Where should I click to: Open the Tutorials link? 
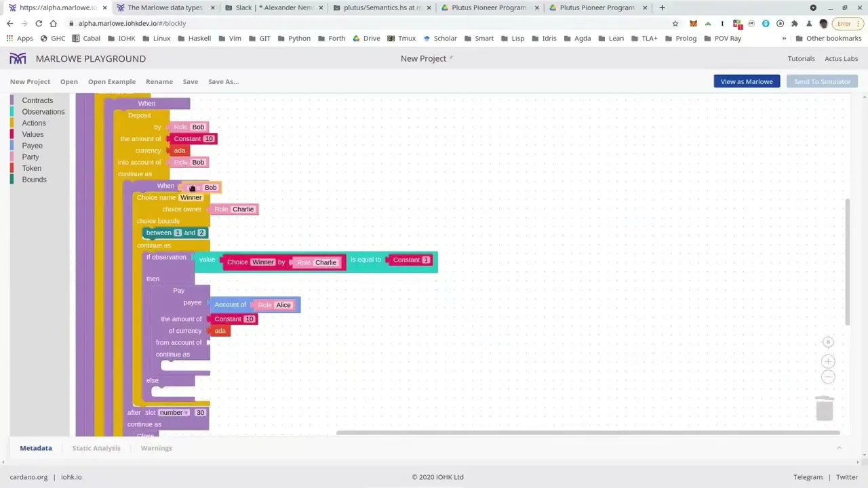click(801, 59)
